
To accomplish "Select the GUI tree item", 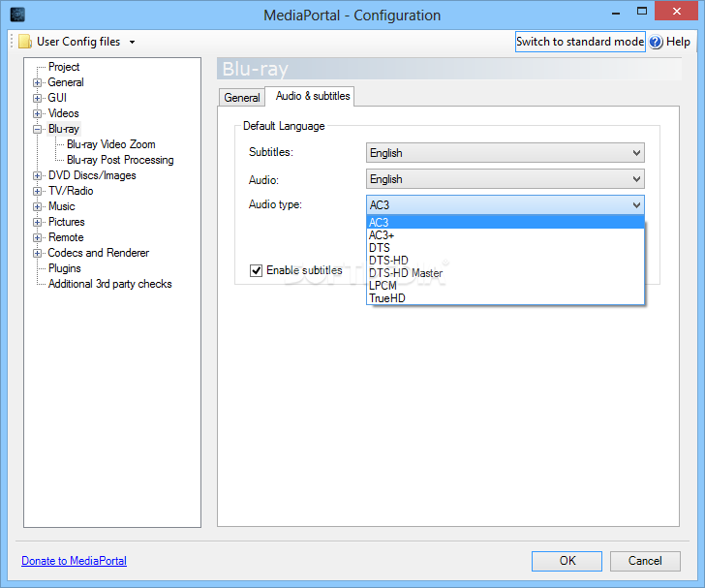I will pyautogui.click(x=57, y=98).
